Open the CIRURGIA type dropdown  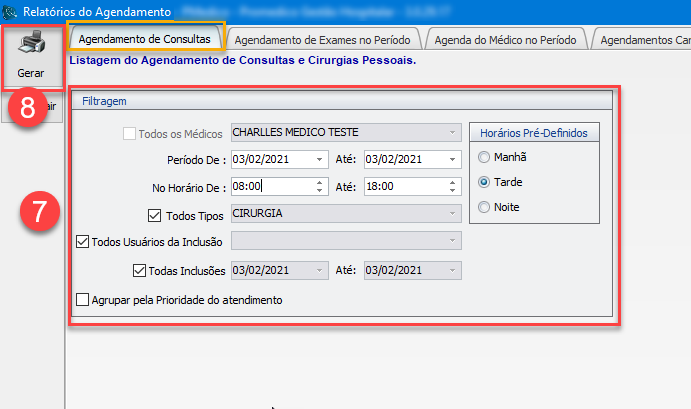pos(453,213)
